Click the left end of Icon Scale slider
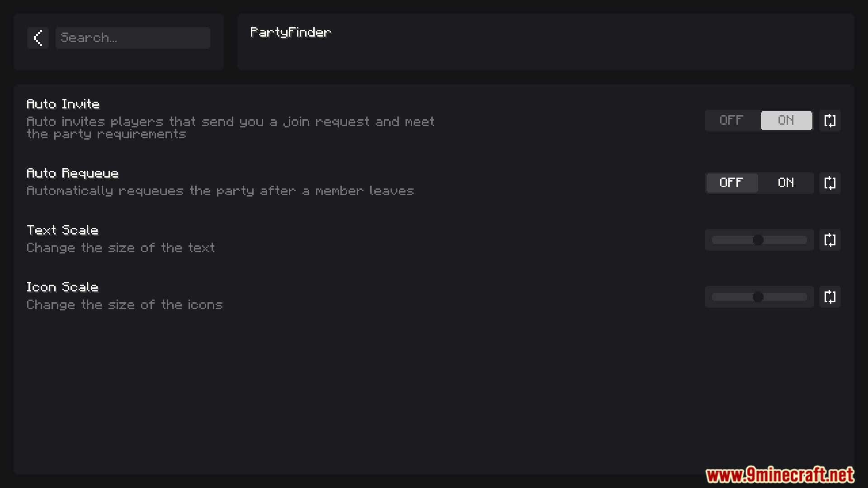This screenshot has height=488, width=868. (x=714, y=297)
